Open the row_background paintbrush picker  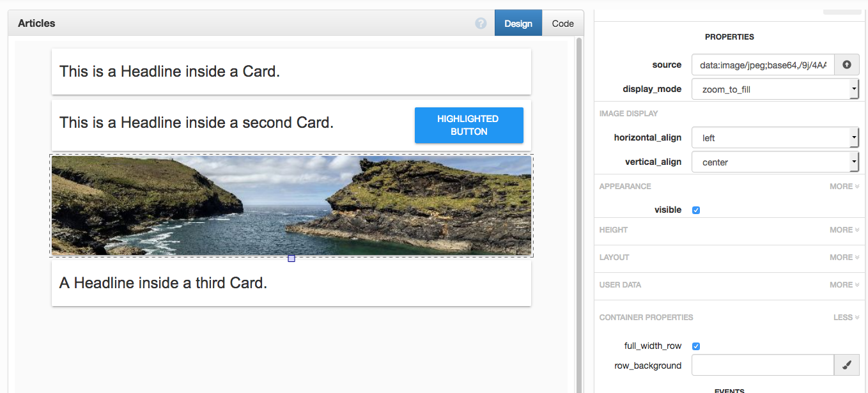pos(847,366)
